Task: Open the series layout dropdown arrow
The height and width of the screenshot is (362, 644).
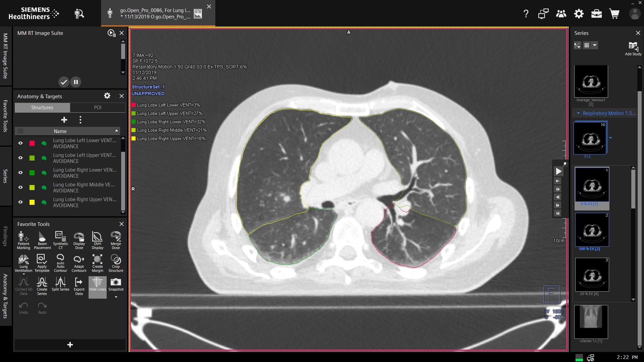Action: [x=595, y=45]
